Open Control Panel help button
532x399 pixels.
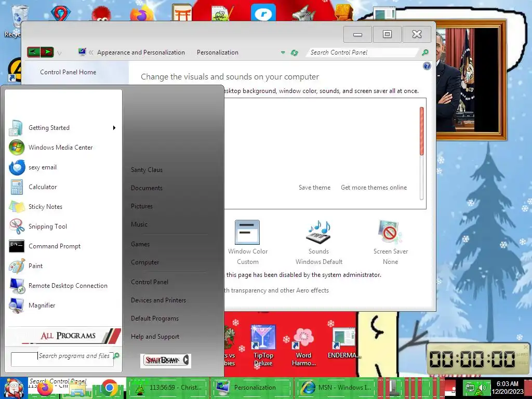[x=427, y=66]
